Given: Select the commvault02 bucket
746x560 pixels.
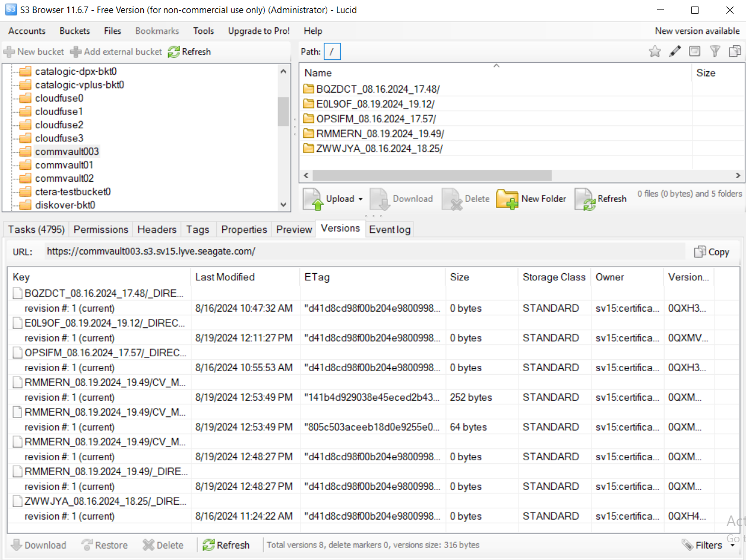Looking at the screenshot, I should click(64, 179).
